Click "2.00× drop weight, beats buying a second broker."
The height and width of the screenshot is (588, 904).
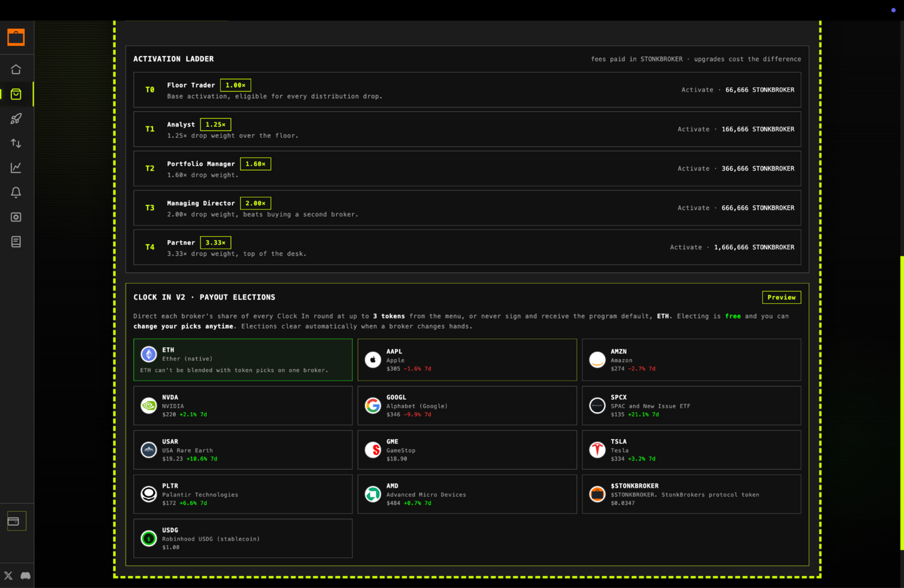(x=263, y=215)
